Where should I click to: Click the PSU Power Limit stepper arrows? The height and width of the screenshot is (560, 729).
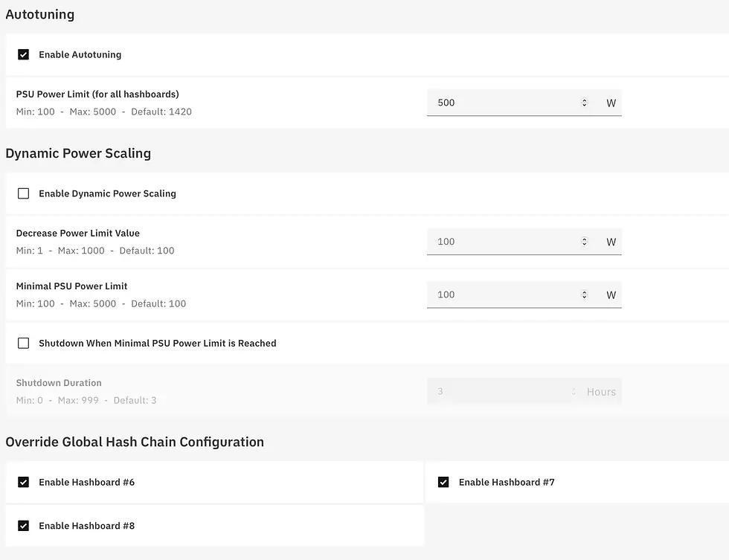(x=584, y=103)
